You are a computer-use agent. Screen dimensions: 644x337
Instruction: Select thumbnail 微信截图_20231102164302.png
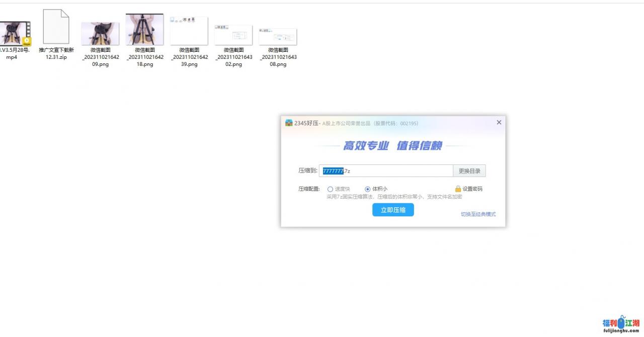coord(233,35)
